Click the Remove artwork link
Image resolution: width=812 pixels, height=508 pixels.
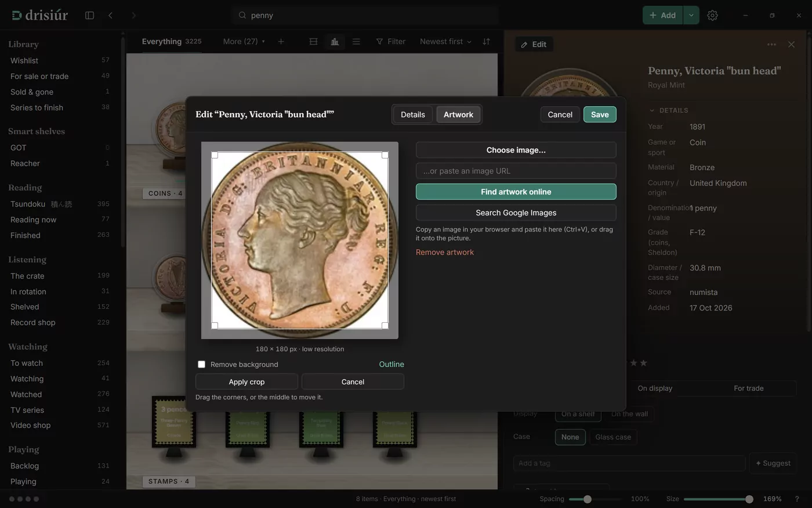(445, 252)
